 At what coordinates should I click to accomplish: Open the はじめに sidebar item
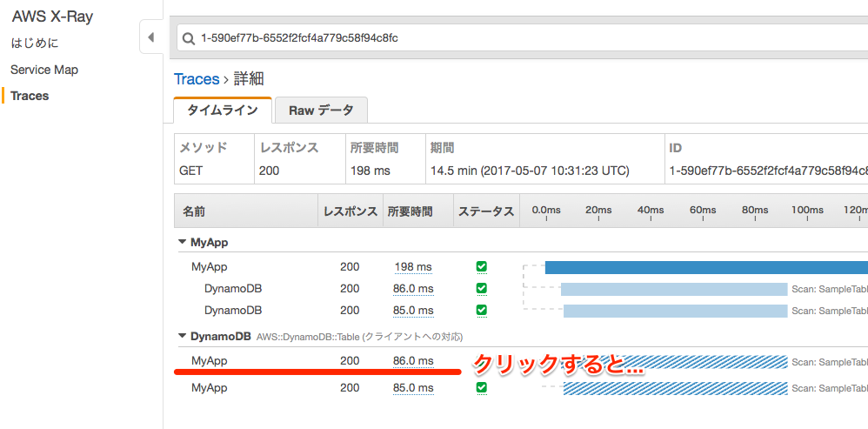[34, 44]
